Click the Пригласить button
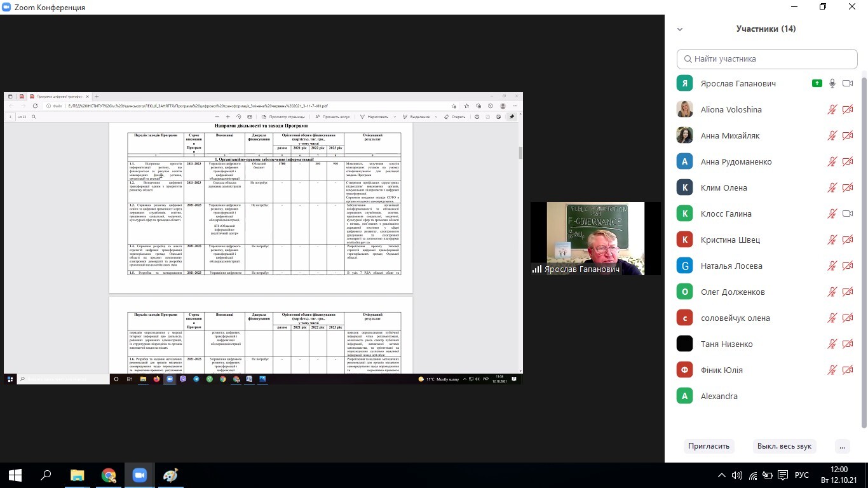Viewport: 868px width, 488px height. coord(709,446)
